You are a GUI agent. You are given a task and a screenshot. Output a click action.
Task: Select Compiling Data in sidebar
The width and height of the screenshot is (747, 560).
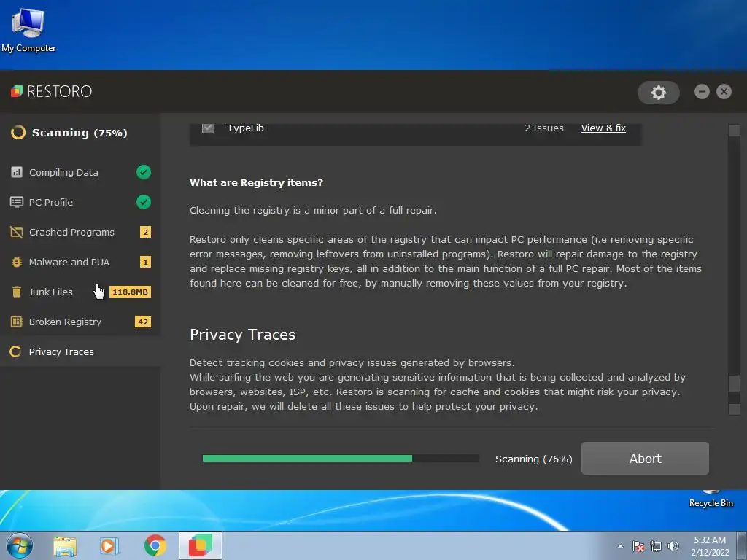80,172
